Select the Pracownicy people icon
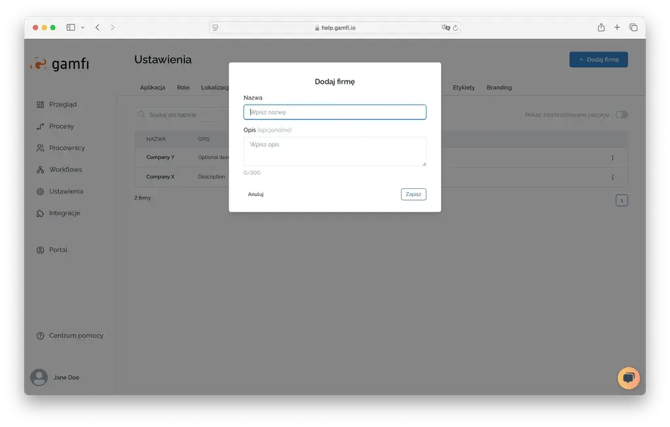 click(40, 147)
